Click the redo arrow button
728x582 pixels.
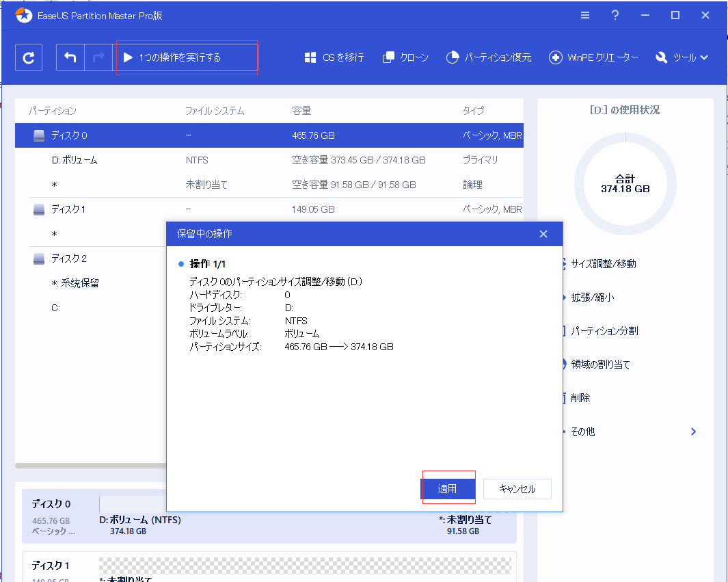pyautogui.click(x=98, y=58)
